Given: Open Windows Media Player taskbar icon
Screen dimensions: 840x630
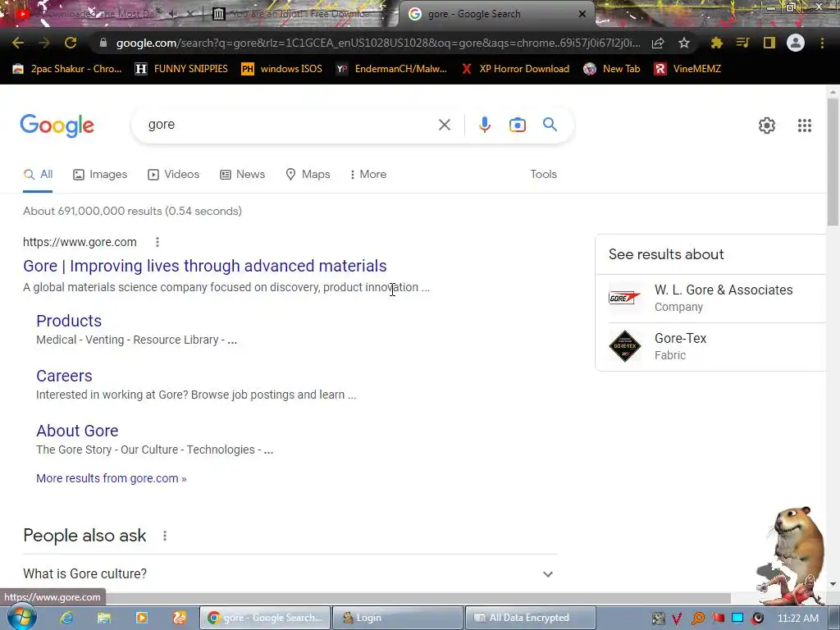Looking at the screenshot, I should point(142,618).
